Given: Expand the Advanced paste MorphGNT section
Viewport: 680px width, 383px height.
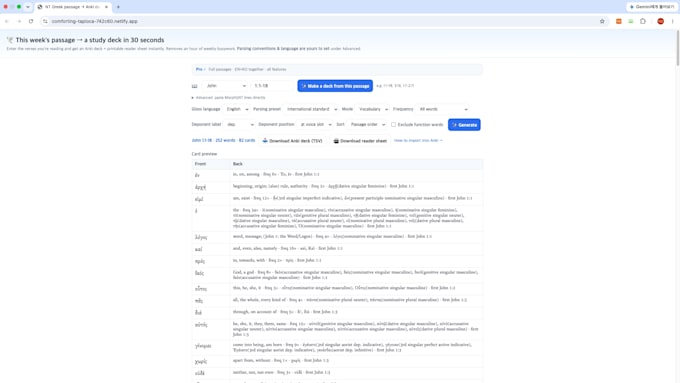Looking at the screenshot, I should tap(229, 98).
